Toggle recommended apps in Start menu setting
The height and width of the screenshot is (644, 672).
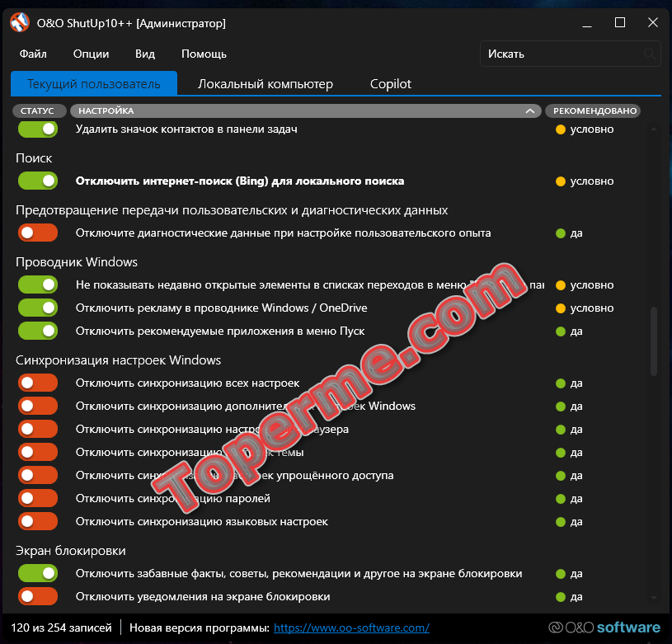click(x=38, y=331)
